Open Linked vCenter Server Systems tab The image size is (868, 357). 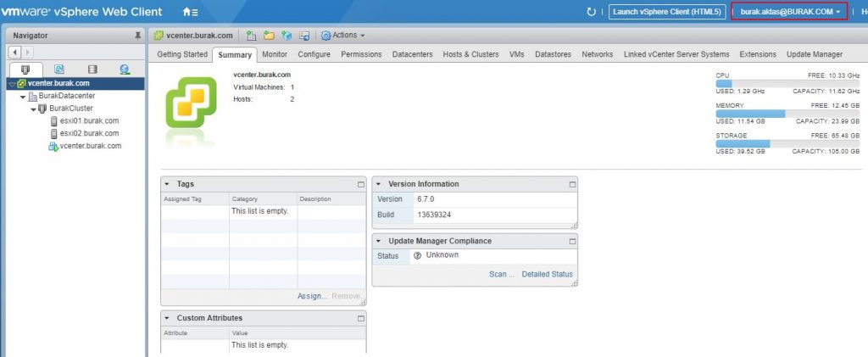676,54
